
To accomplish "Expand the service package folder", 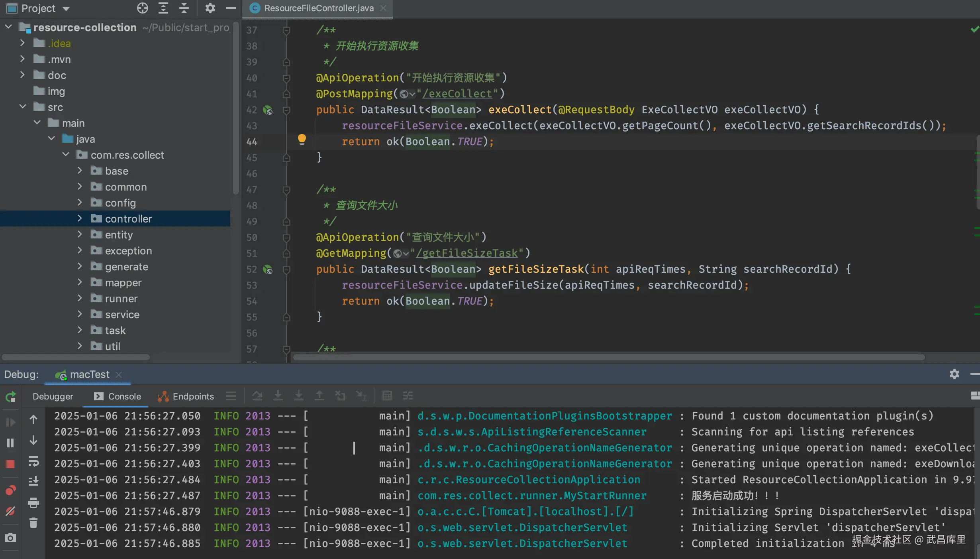I will coord(80,314).
